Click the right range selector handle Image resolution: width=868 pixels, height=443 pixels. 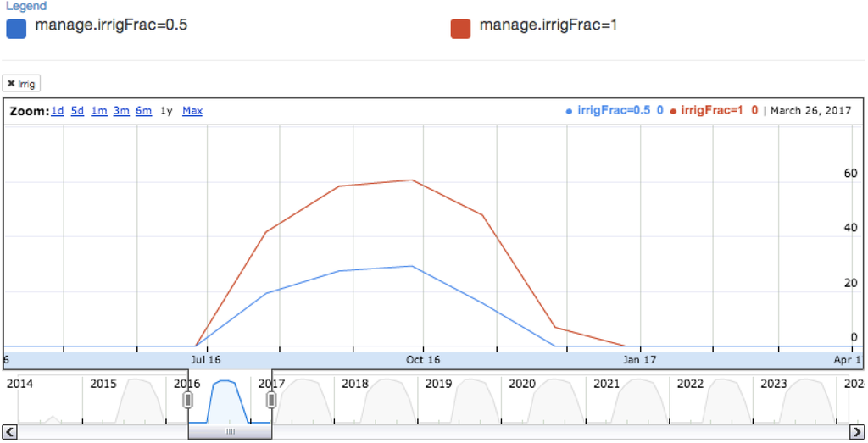tap(271, 400)
